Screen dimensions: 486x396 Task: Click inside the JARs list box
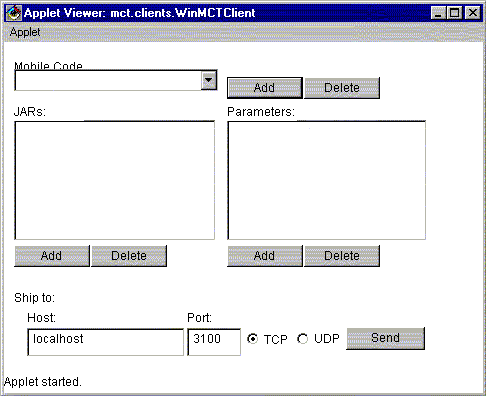pyautogui.click(x=115, y=180)
